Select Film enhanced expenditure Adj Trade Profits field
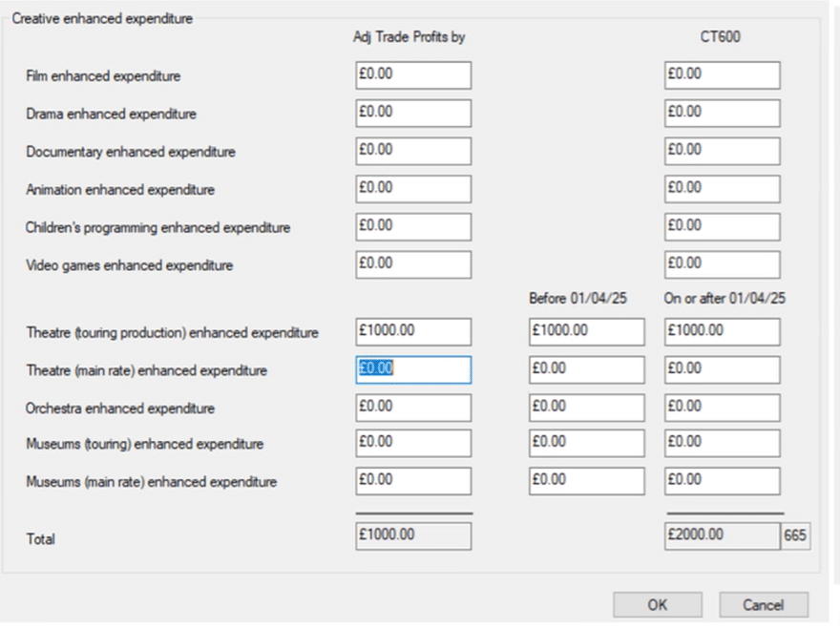This screenshot has height=629, width=840. pos(413,75)
